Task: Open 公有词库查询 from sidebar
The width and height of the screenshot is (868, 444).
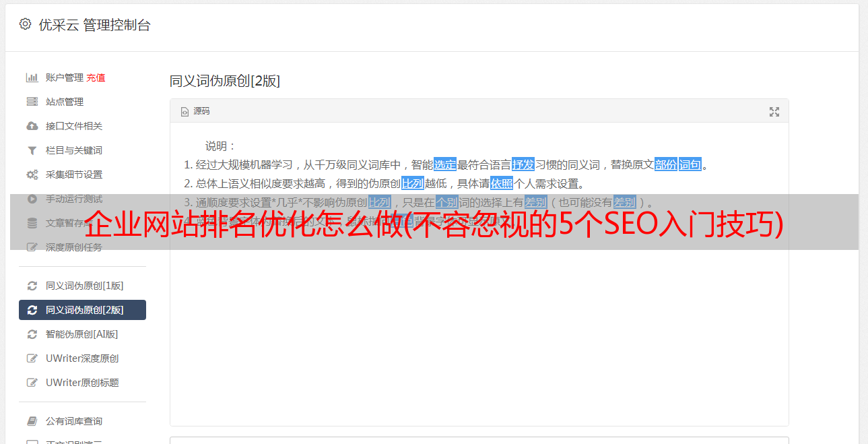Action: pyautogui.click(x=82, y=421)
